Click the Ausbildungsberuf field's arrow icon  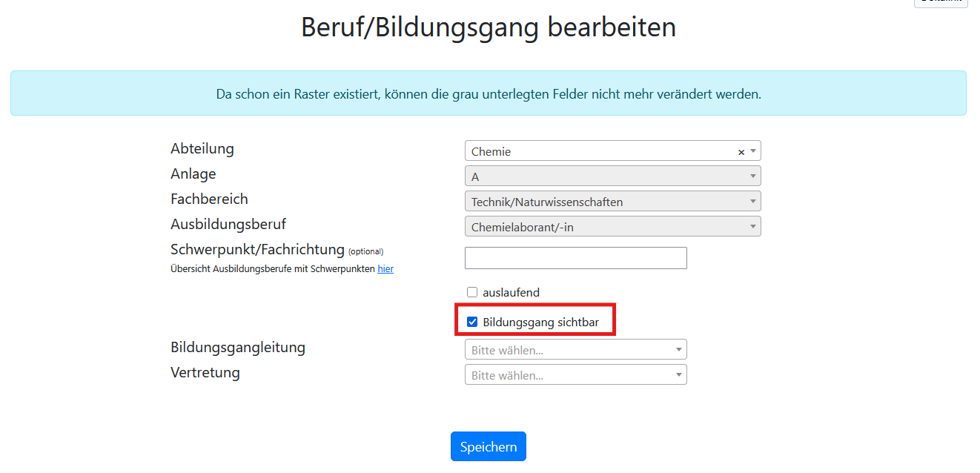click(x=753, y=227)
